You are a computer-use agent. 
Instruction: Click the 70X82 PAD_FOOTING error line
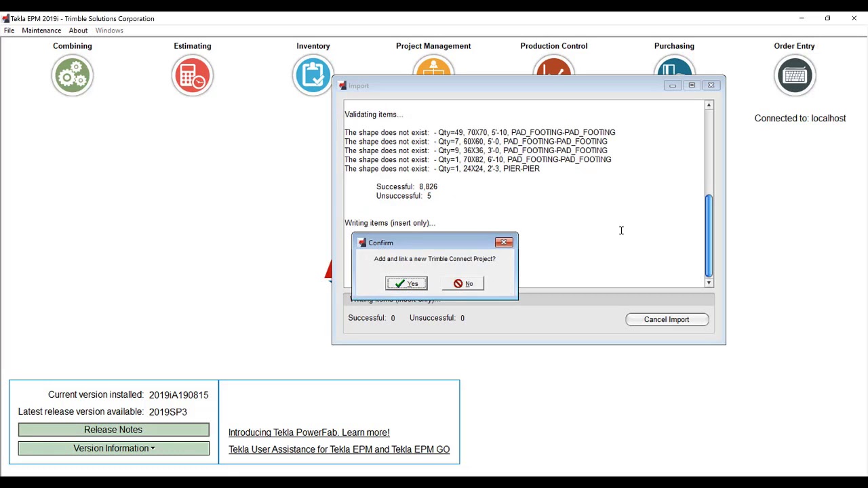click(477, 160)
